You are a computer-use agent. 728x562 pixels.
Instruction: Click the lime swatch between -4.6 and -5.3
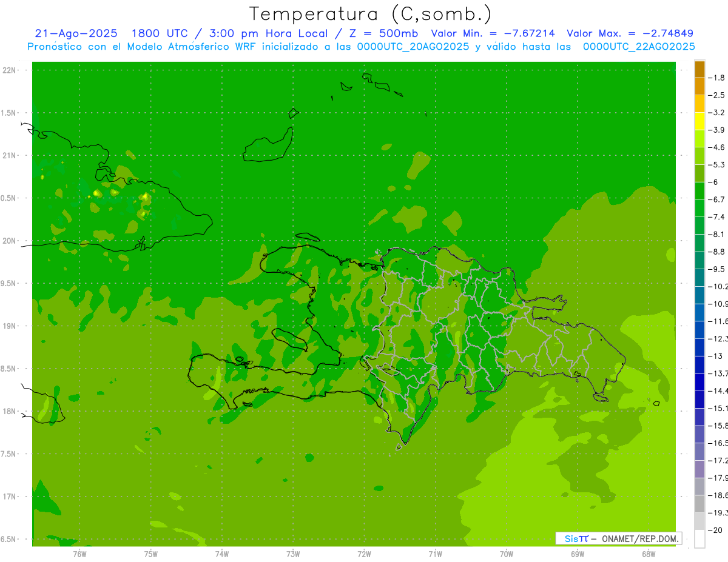699,156
